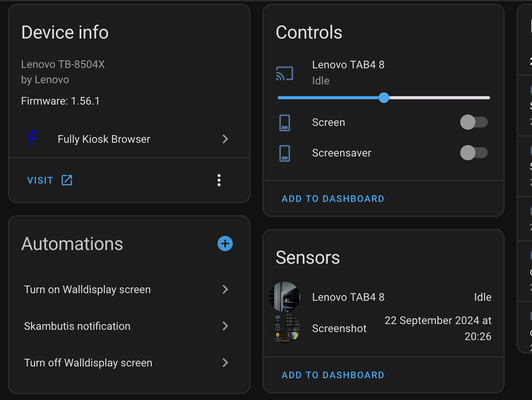Open the three-dot menu in Device info

tap(219, 180)
